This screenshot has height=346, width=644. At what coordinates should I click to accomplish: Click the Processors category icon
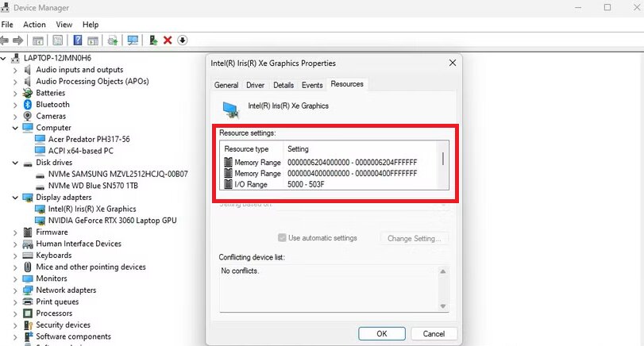click(28, 313)
